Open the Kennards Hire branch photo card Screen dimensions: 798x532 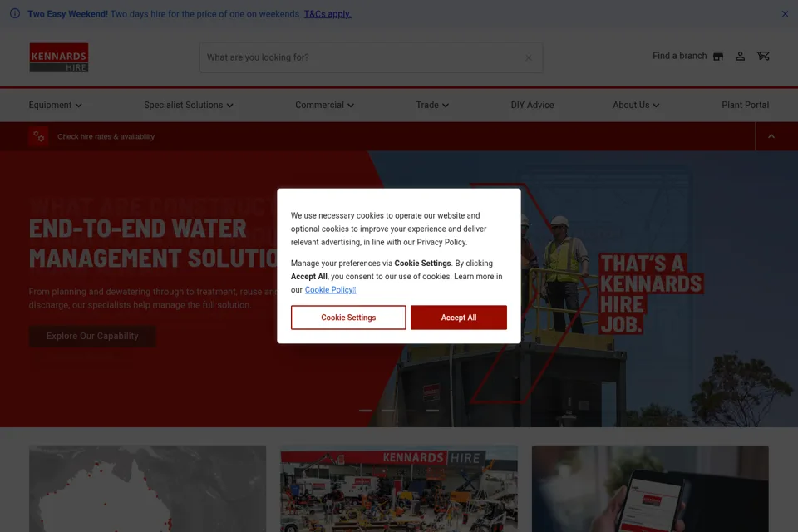pyautogui.click(x=399, y=489)
